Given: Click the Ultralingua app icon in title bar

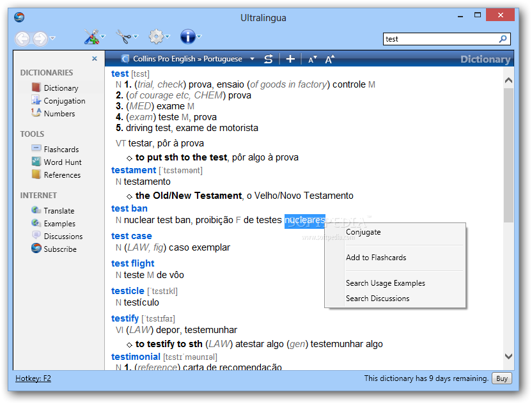Looking at the screenshot, I should [x=19, y=17].
